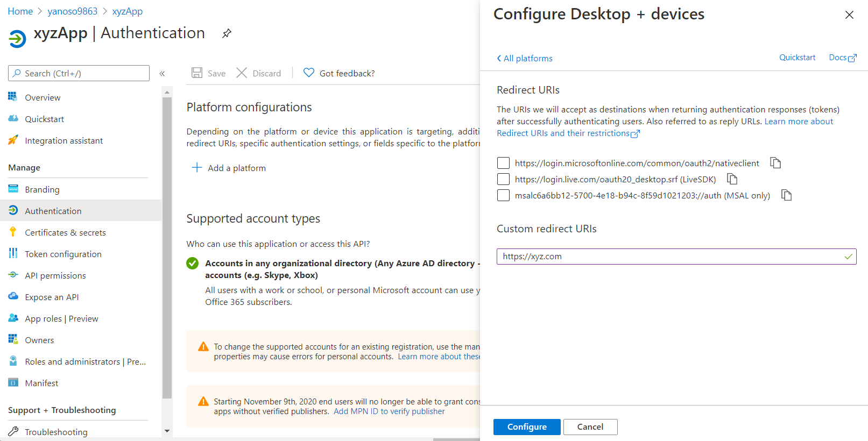Navigate to yanoso9863 breadcrumb
Screen dimensions: 868x441
[73, 11]
